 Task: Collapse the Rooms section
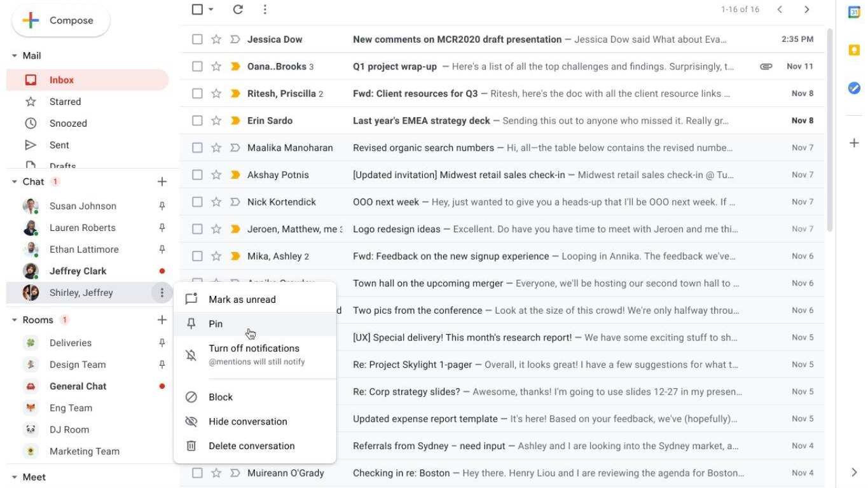pos(15,320)
